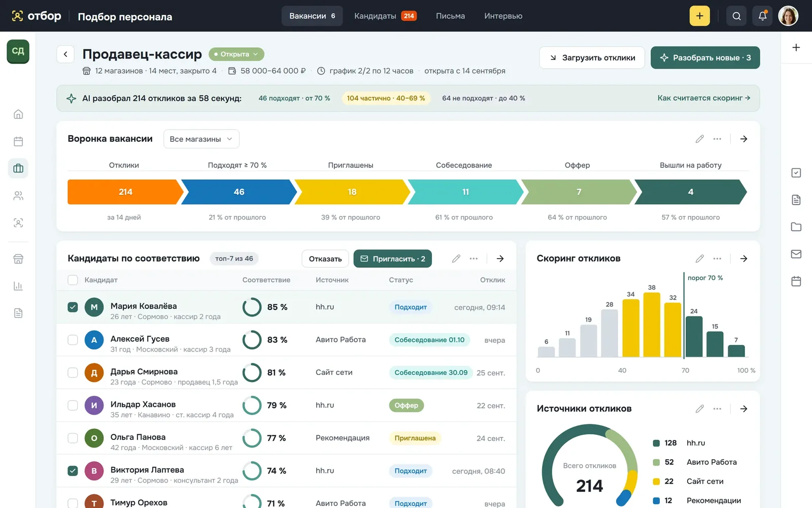The image size is (812, 508).
Task: Click the Отказать button
Action: pos(325,259)
